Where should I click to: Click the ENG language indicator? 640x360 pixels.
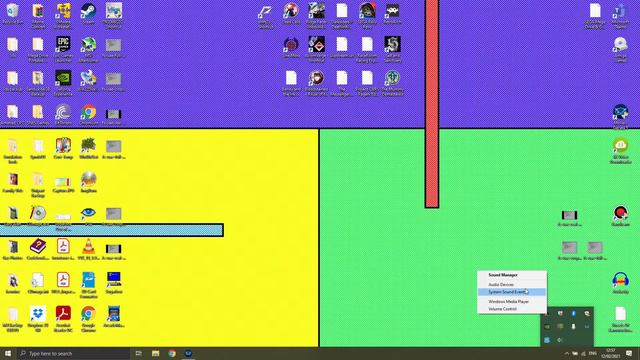point(593,353)
